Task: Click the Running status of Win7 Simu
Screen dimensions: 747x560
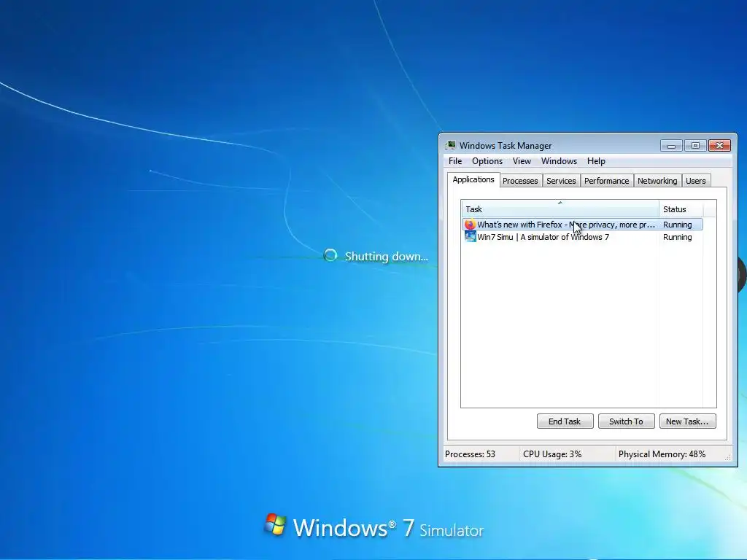Action: tap(677, 237)
